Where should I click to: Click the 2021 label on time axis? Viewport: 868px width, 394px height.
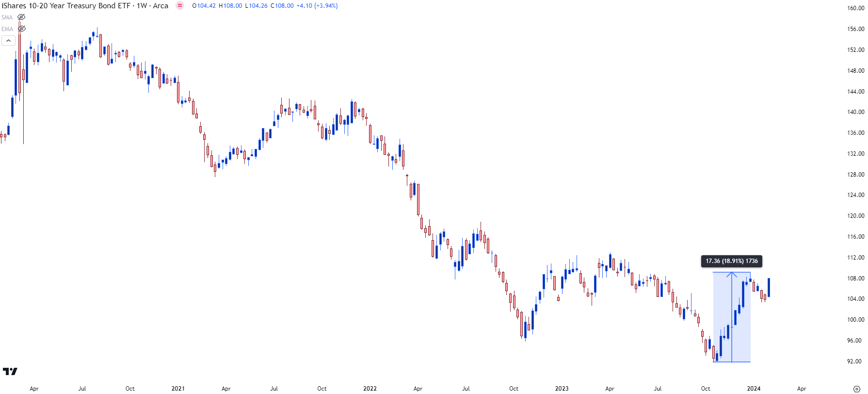pyautogui.click(x=178, y=389)
